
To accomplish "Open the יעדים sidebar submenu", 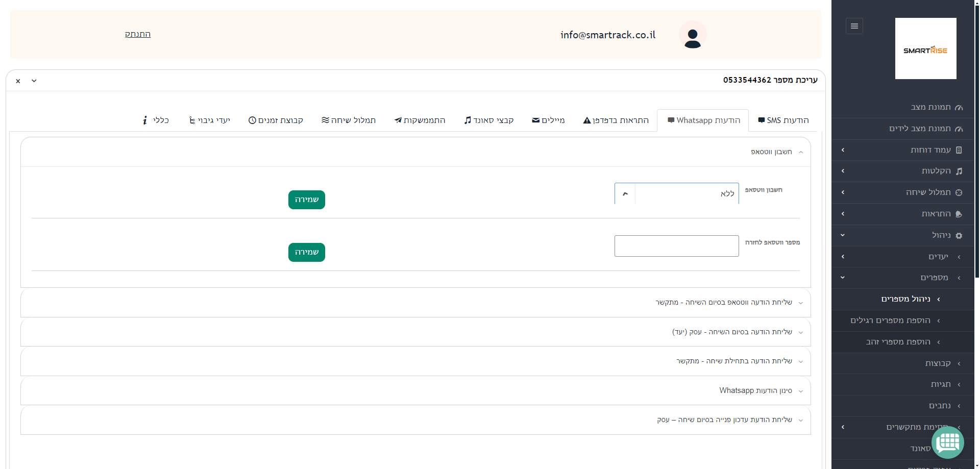I will coord(902,257).
